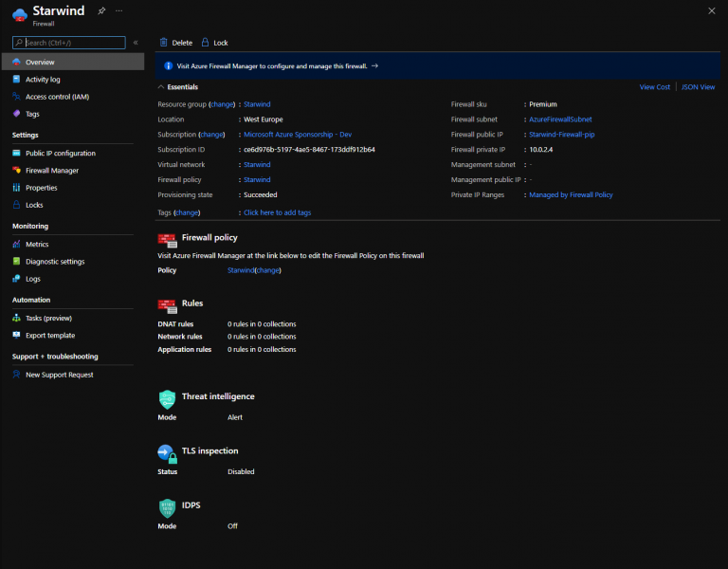The height and width of the screenshot is (569, 728).
Task: Click the Lock button
Action: pyautogui.click(x=214, y=43)
